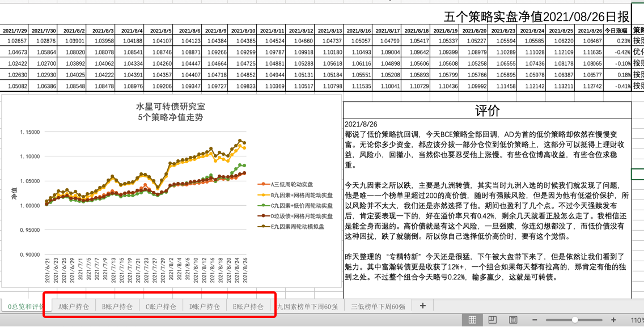
Task: Select the 今日涨幅 column header
Action: pos(617,31)
